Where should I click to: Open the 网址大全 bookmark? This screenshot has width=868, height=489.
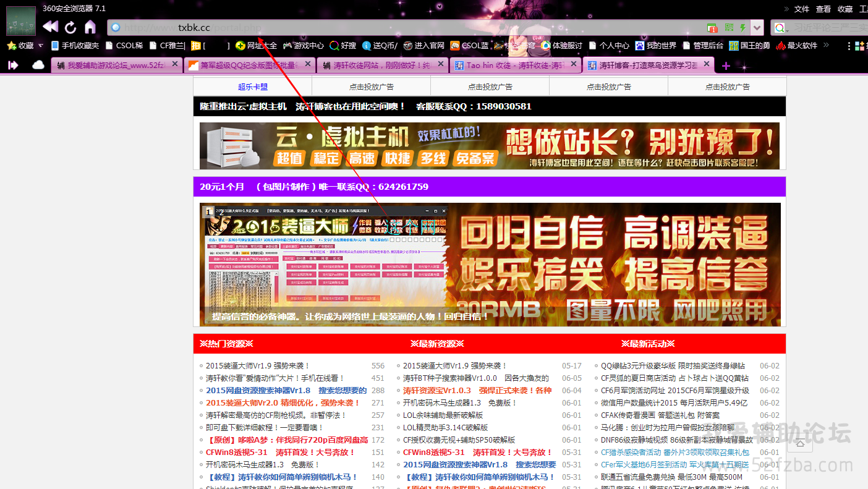click(256, 46)
